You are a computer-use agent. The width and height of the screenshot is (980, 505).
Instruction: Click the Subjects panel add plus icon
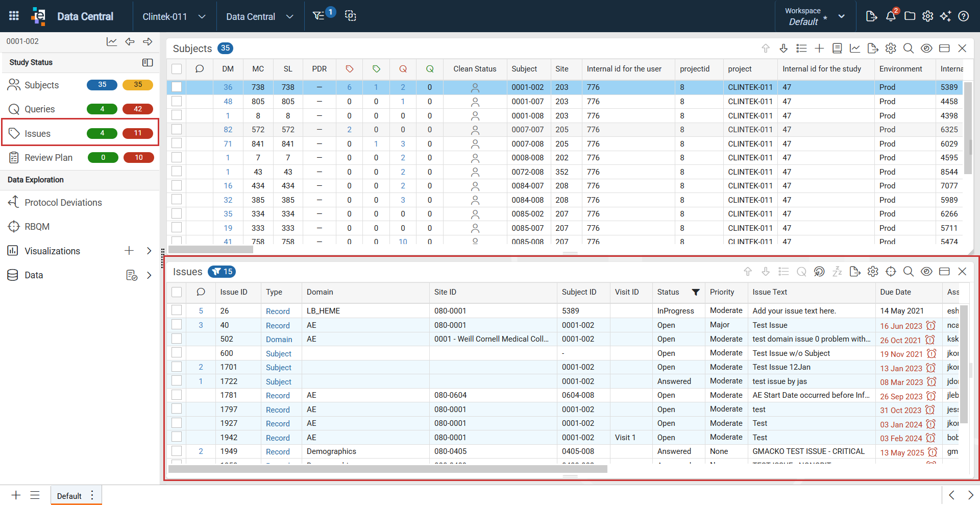click(819, 48)
